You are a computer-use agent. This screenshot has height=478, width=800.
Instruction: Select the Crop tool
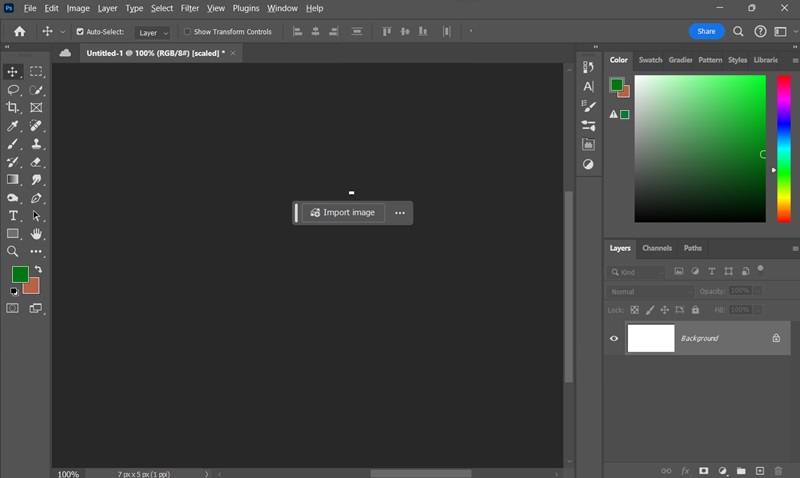point(12,108)
